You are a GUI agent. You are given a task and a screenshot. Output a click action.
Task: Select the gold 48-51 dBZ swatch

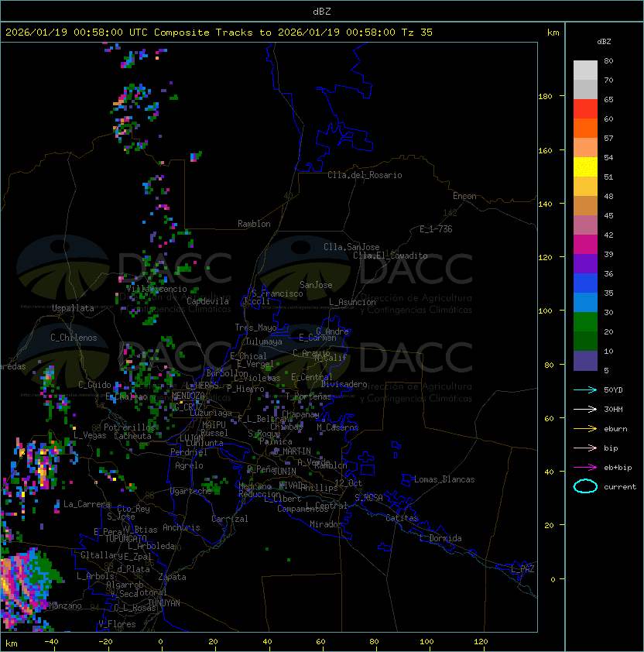[585, 187]
